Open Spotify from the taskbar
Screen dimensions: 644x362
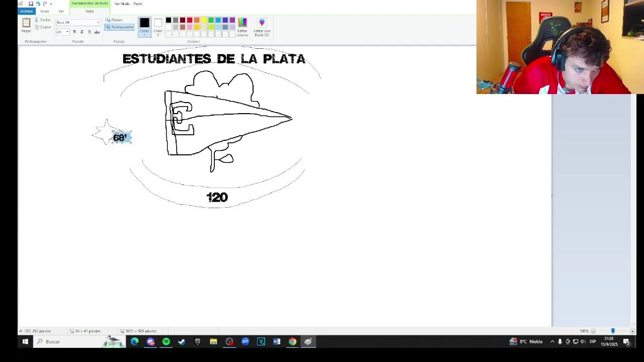166,341
